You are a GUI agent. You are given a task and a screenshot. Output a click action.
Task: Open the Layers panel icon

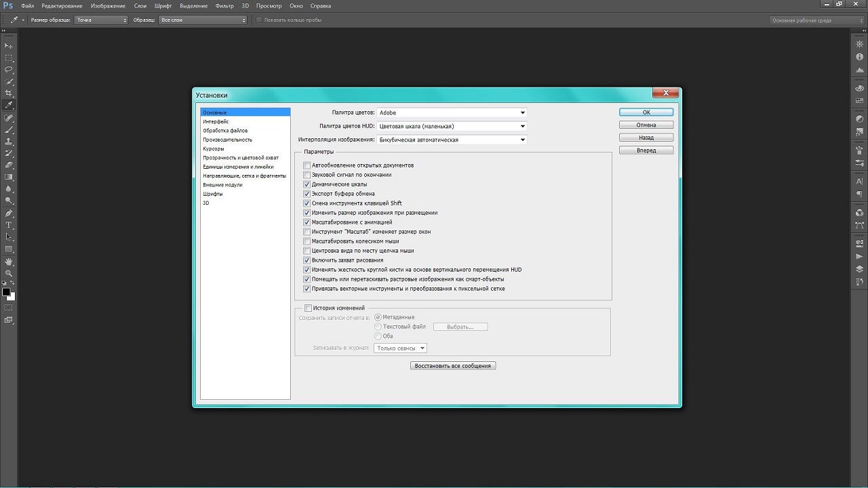click(860, 268)
